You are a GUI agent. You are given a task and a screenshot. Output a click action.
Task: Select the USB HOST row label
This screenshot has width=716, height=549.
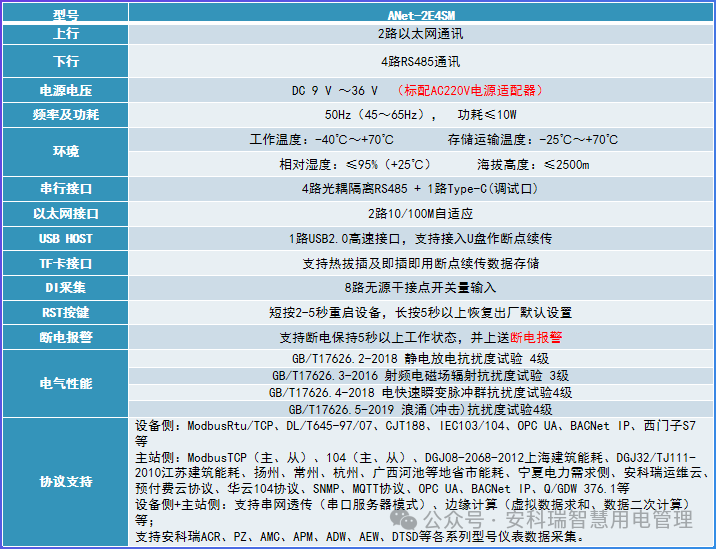pyautogui.click(x=65, y=238)
